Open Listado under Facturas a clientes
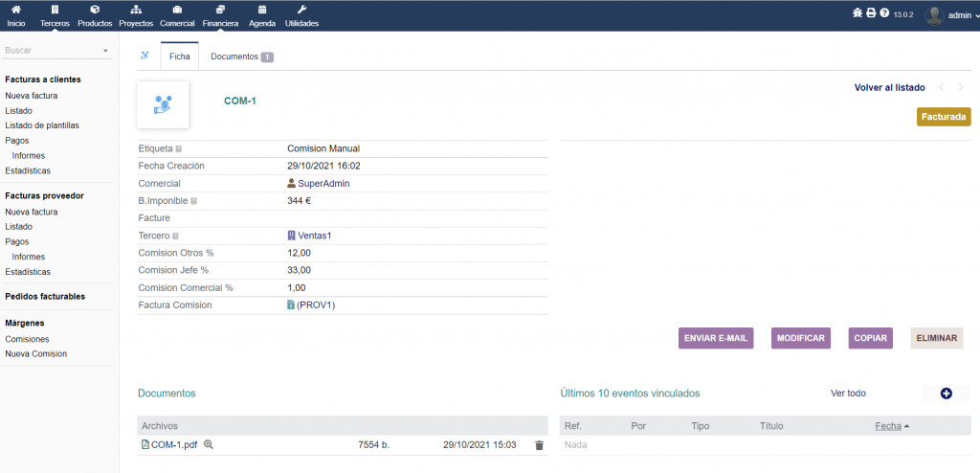The image size is (980, 473). [x=19, y=111]
